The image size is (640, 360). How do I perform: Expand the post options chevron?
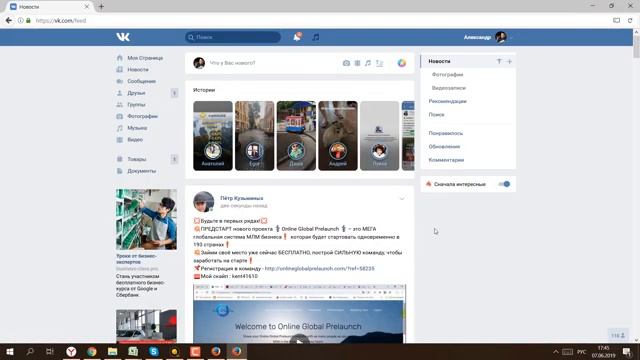(402, 199)
